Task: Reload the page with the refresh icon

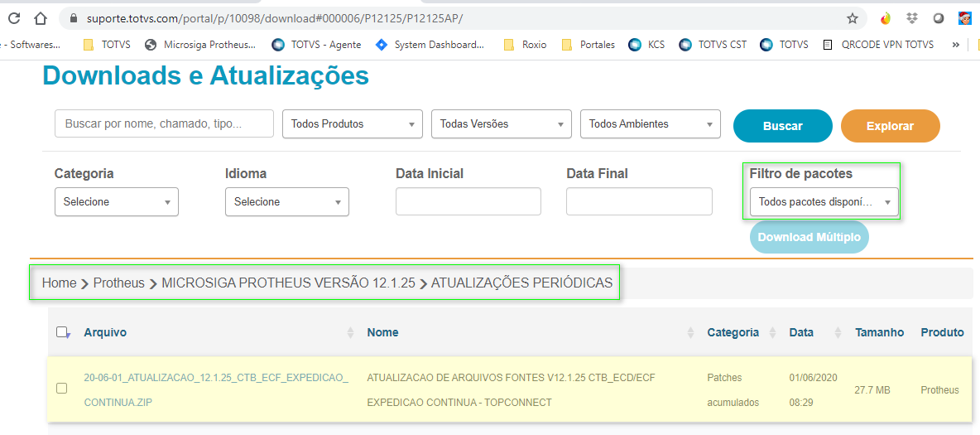Action: click(x=14, y=19)
